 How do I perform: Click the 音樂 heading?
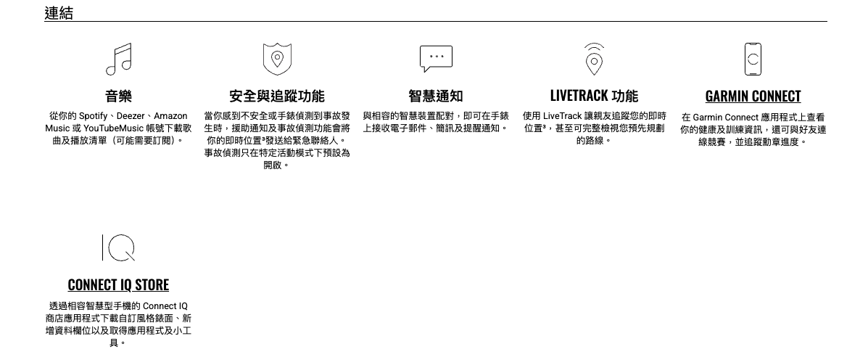118,96
